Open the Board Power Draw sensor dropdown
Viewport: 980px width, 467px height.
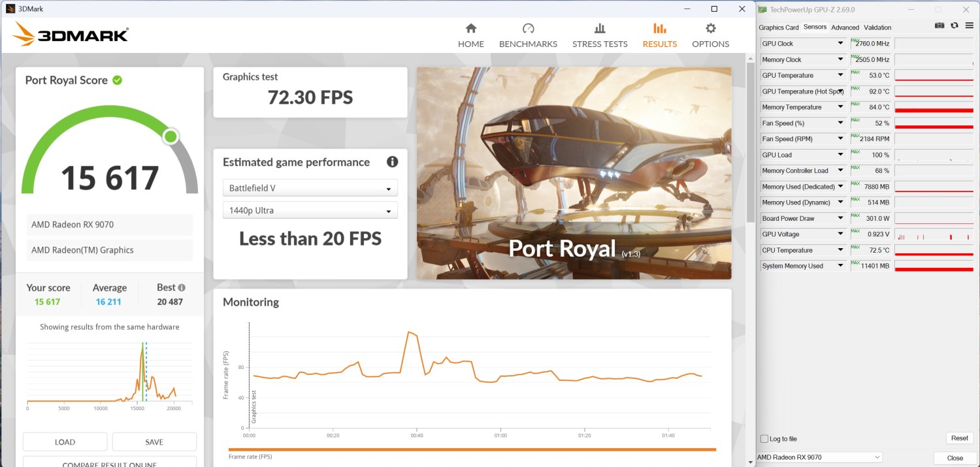coord(841,218)
